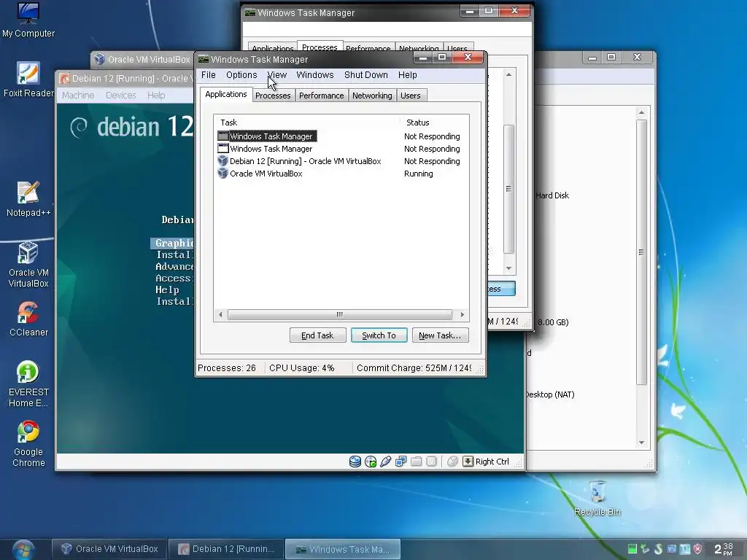Click the host key arrow icon beside Right Ctrl

468,462
